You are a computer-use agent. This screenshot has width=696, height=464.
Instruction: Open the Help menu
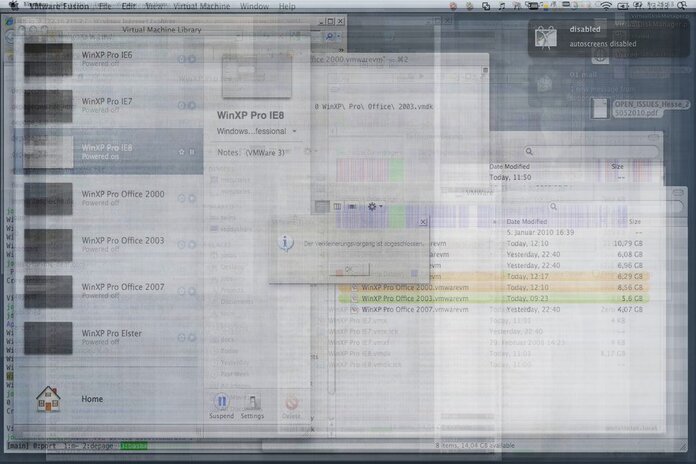287,6
